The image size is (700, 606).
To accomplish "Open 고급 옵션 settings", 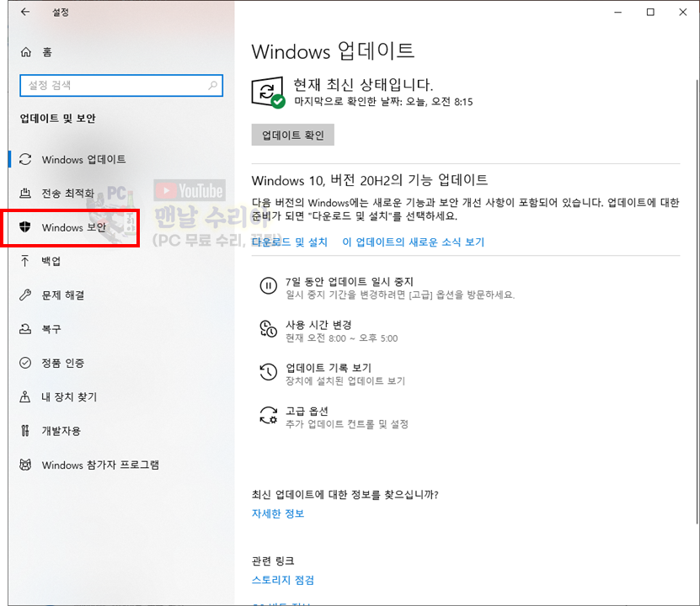I will coord(307,411).
